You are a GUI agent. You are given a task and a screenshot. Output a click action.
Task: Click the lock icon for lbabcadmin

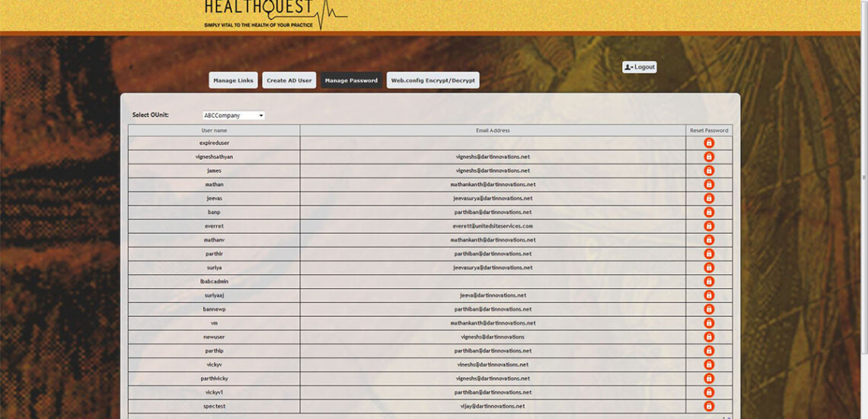[x=709, y=282]
